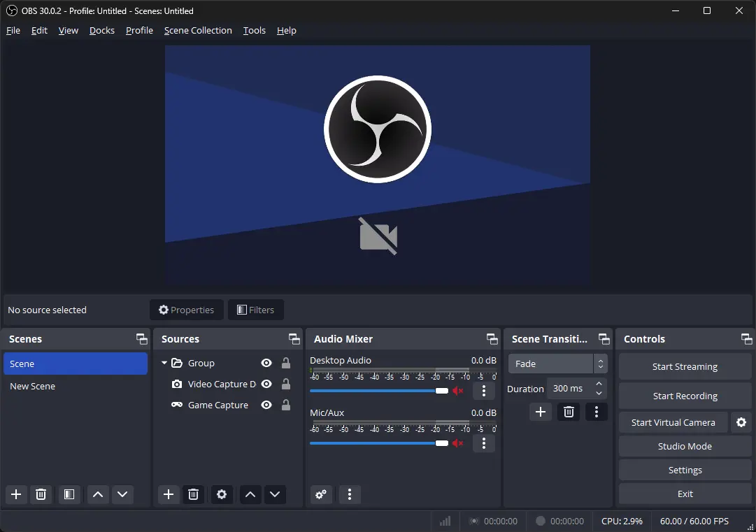Collapse the Group in Sources

[164, 363]
